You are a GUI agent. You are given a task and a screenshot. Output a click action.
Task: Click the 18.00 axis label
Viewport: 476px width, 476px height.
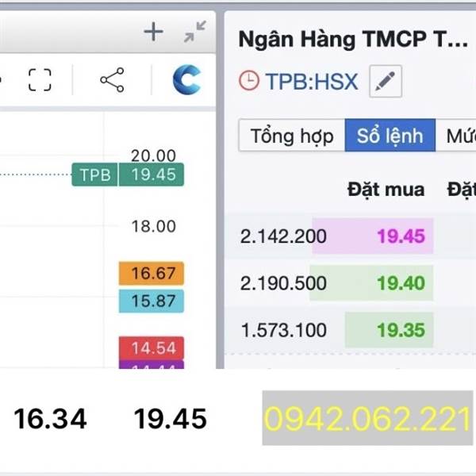point(154,226)
